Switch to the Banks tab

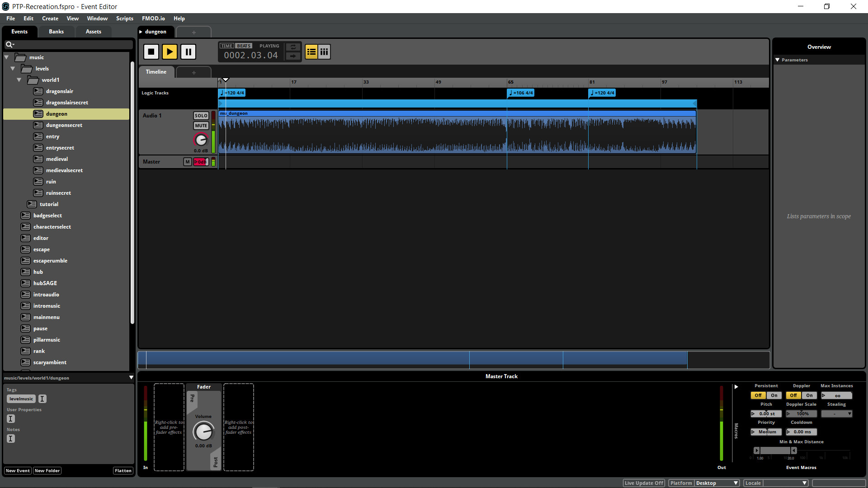pyautogui.click(x=56, y=31)
